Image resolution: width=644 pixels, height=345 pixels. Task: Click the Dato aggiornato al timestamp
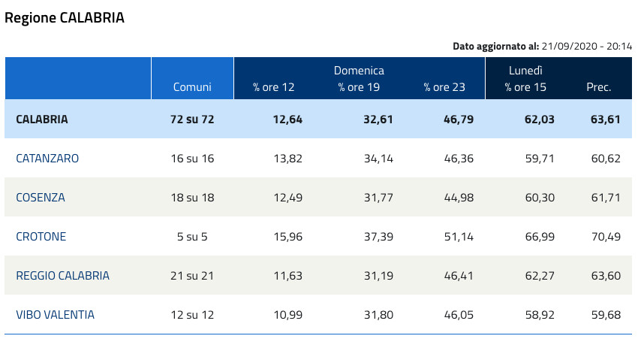543,47
